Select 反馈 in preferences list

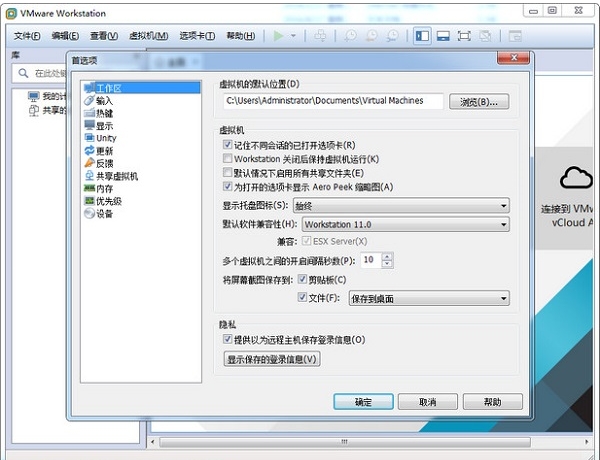click(x=99, y=163)
